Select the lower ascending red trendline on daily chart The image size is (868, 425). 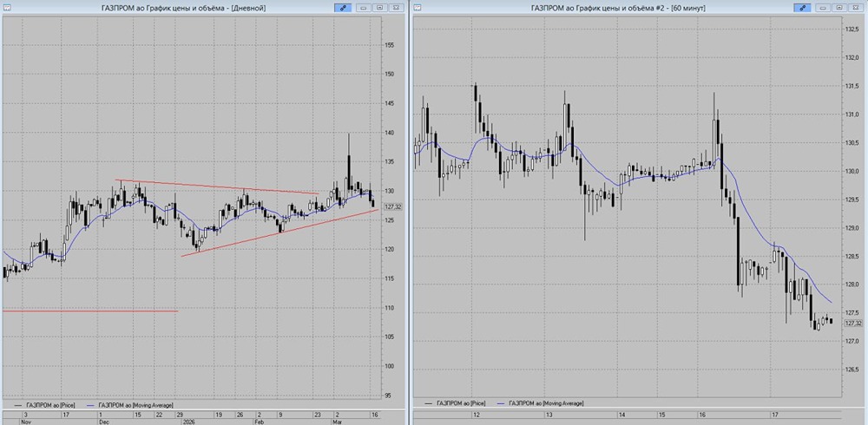tap(279, 232)
